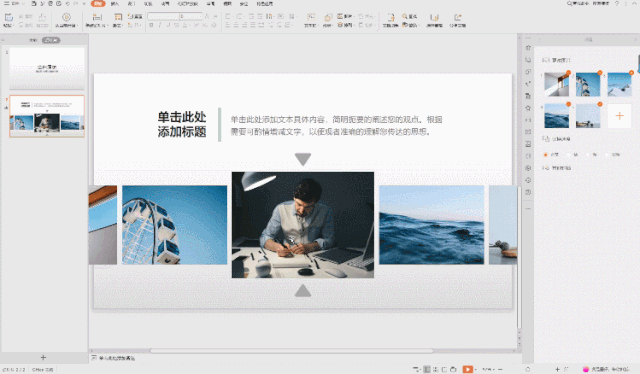The height and width of the screenshot is (374, 640).
Task: Open Help question mark icon
Action: [617, 3]
